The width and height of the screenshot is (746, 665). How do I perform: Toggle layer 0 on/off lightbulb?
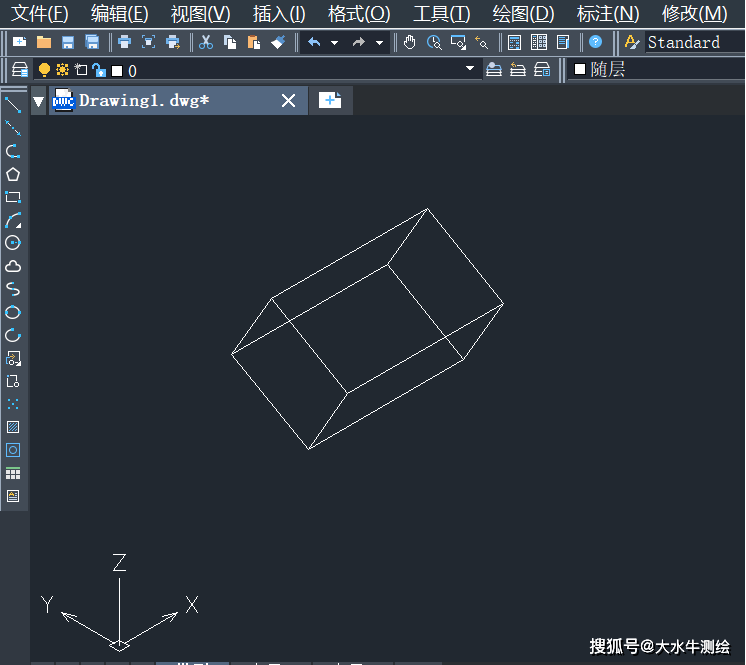(x=44, y=70)
